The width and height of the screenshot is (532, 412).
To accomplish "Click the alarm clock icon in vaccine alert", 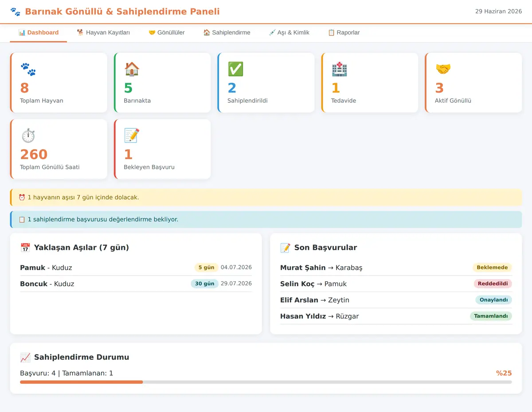I will pyautogui.click(x=22, y=197).
